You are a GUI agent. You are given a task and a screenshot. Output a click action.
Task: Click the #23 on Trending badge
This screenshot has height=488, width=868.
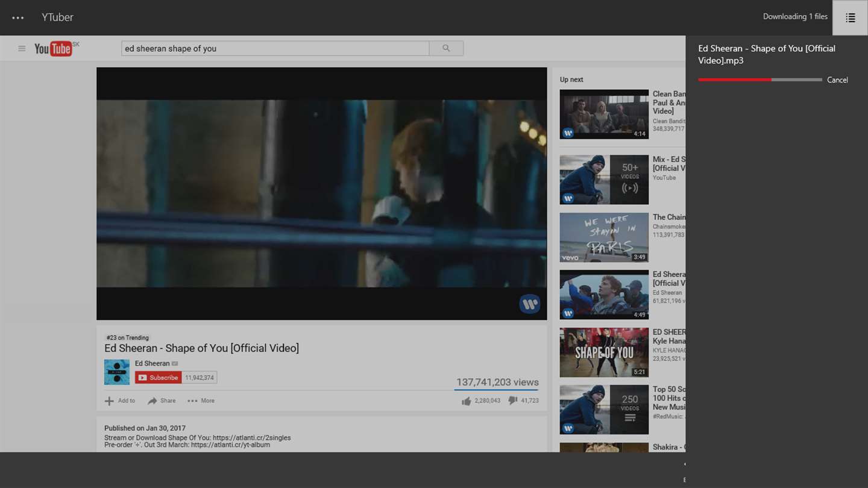tap(127, 338)
